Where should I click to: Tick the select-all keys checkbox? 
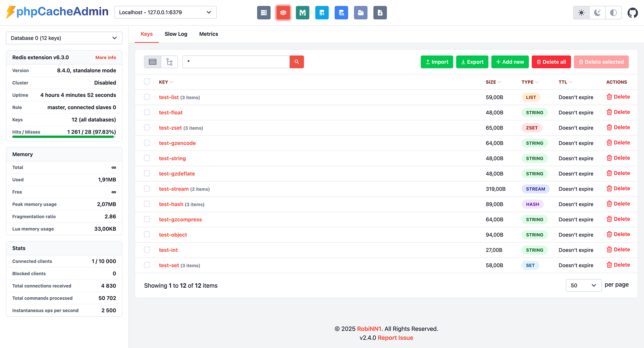(147, 81)
